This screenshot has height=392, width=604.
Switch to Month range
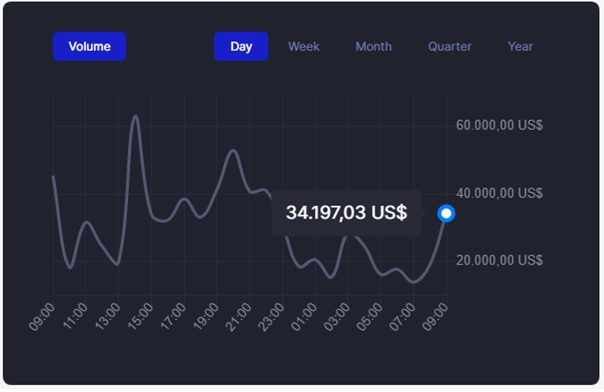(374, 47)
